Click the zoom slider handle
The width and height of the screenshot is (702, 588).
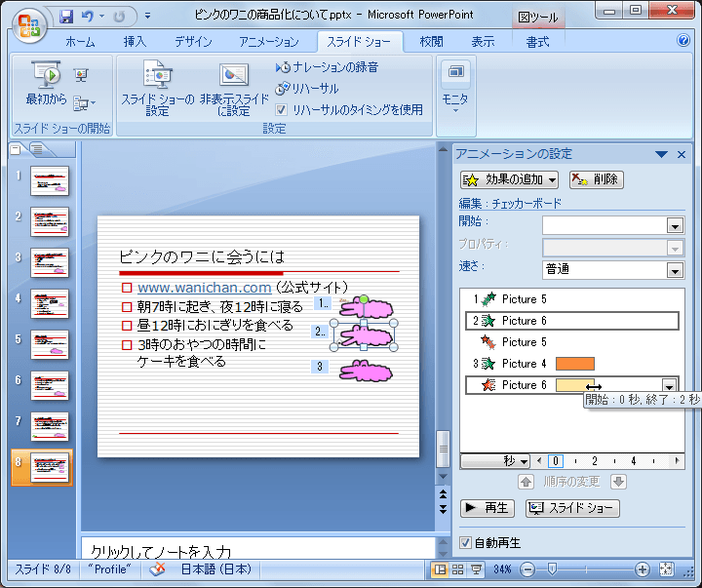[x=552, y=569]
